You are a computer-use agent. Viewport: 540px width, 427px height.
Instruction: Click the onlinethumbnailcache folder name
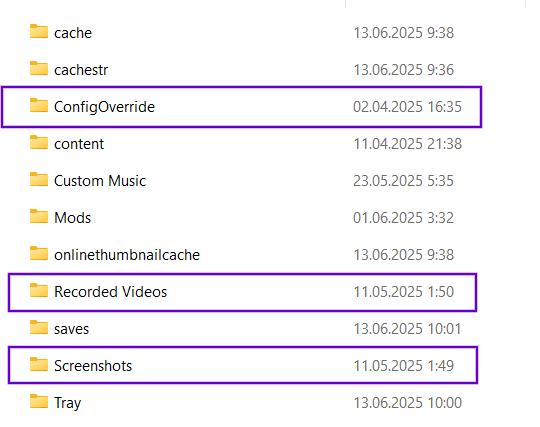click(127, 255)
